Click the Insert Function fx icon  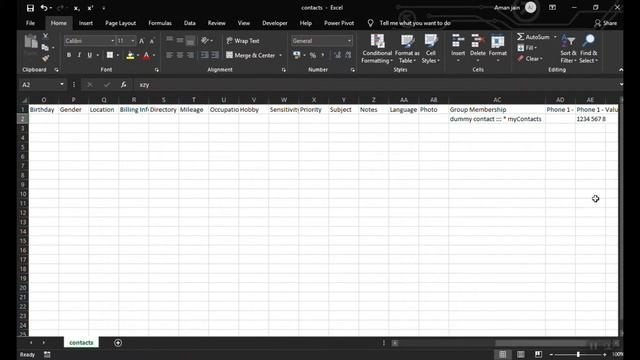(123, 84)
